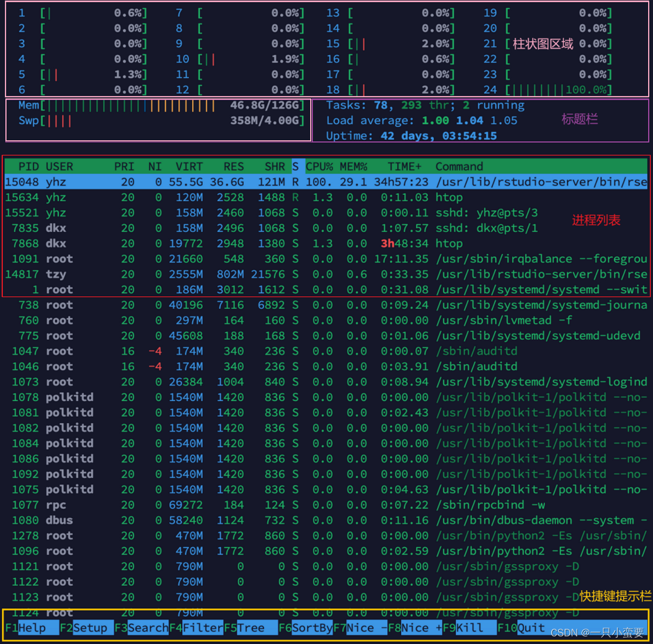Click the Swp usage meter bar
This screenshot has width=653, height=644.
click(x=162, y=121)
